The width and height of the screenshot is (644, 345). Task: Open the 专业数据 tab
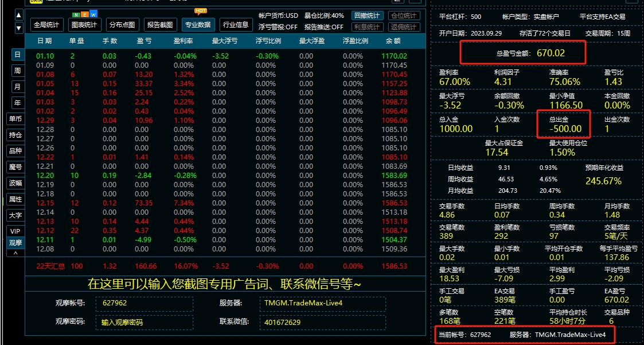tap(198, 25)
